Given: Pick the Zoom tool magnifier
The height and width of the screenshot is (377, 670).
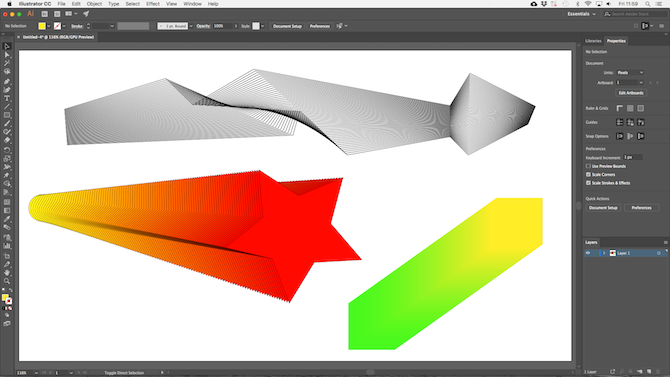Looking at the screenshot, I should click(x=7, y=281).
